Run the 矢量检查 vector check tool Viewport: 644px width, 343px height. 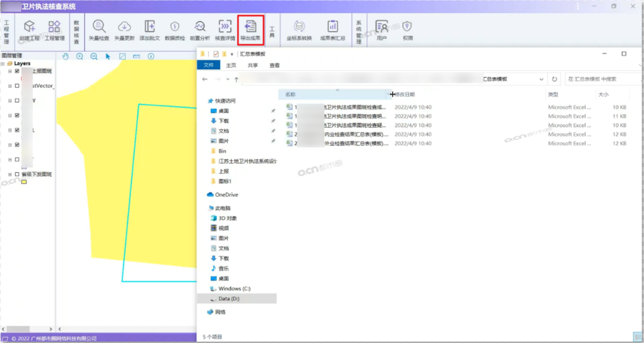click(x=99, y=30)
